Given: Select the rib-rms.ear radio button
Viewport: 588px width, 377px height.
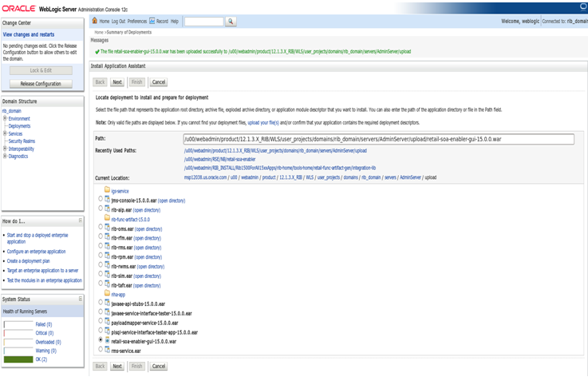Looking at the screenshot, I should click(101, 245).
